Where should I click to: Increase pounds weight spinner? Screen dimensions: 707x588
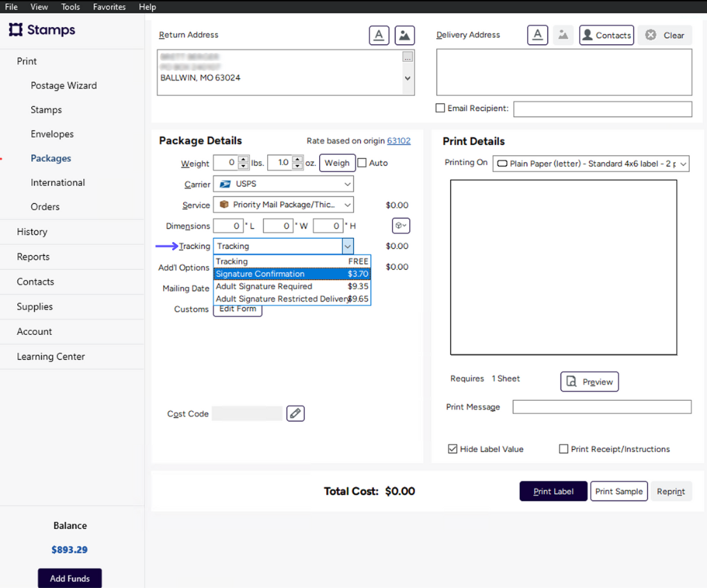pos(244,159)
